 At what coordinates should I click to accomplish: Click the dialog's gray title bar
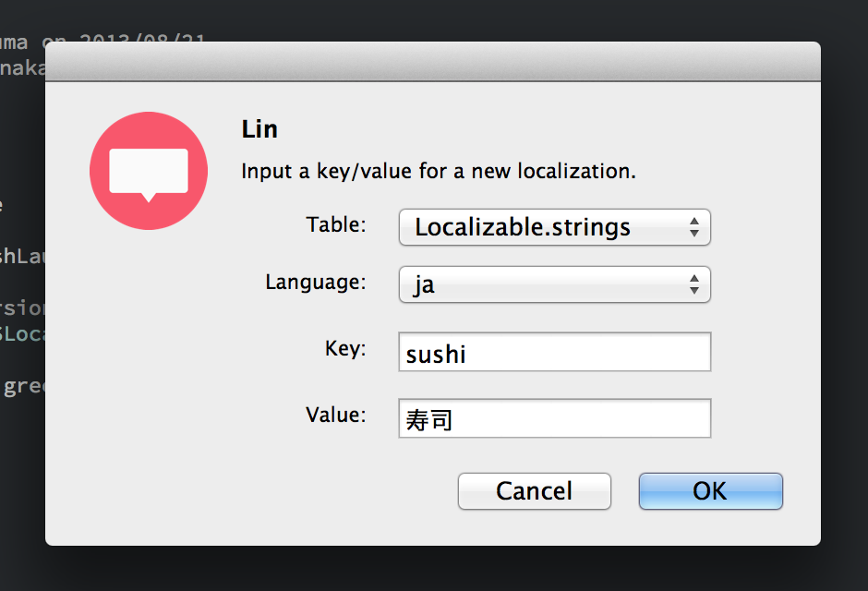click(x=432, y=62)
